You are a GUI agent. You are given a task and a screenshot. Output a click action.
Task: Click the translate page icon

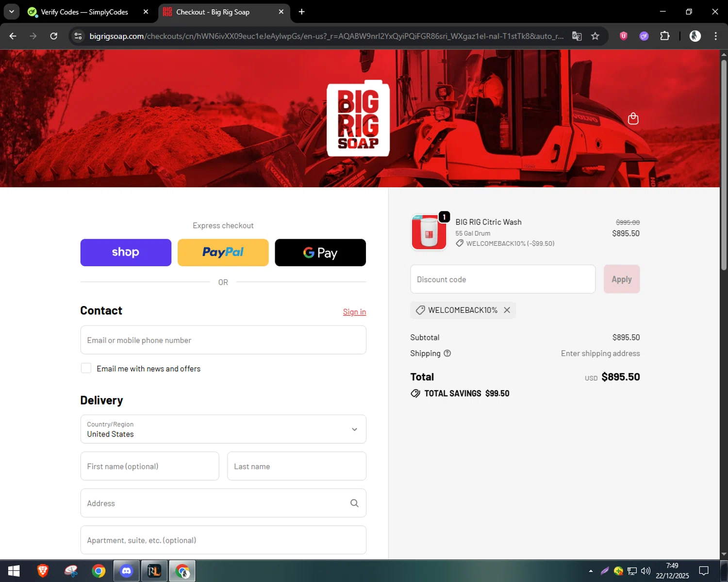577,36
